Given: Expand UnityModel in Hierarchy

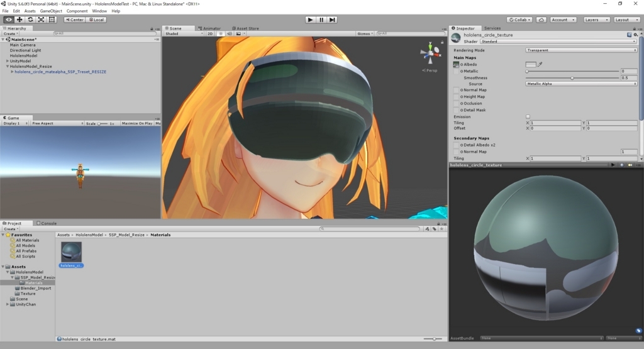Looking at the screenshot, I should tap(8, 61).
